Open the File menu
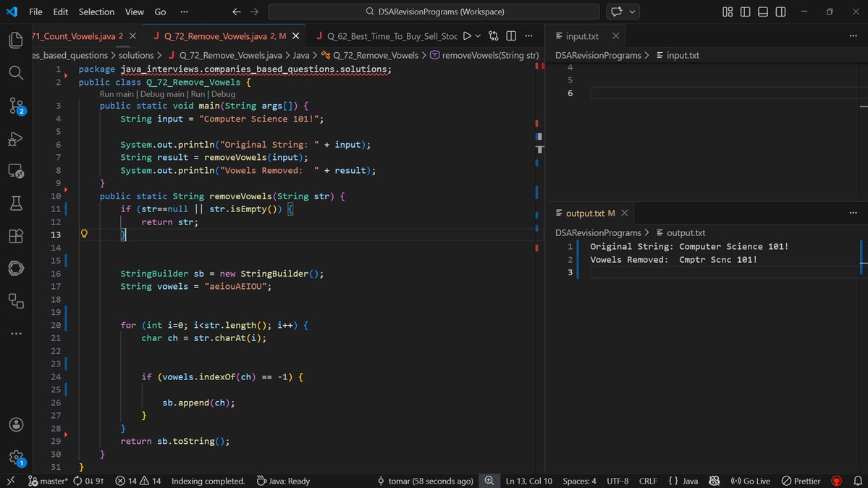 pyautogui.click(x=35, y=12)
